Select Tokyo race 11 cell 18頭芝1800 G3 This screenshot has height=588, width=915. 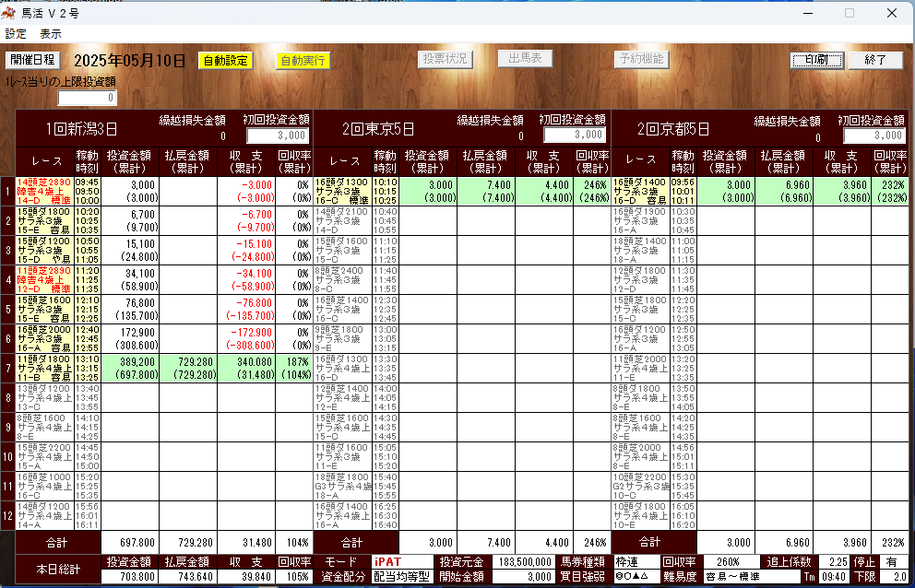pos(342,486)
